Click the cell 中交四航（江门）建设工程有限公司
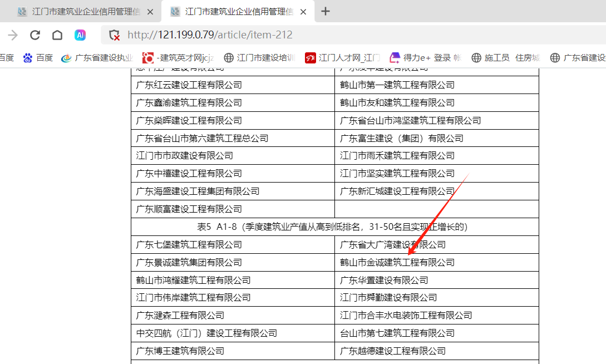 (233, 333)
